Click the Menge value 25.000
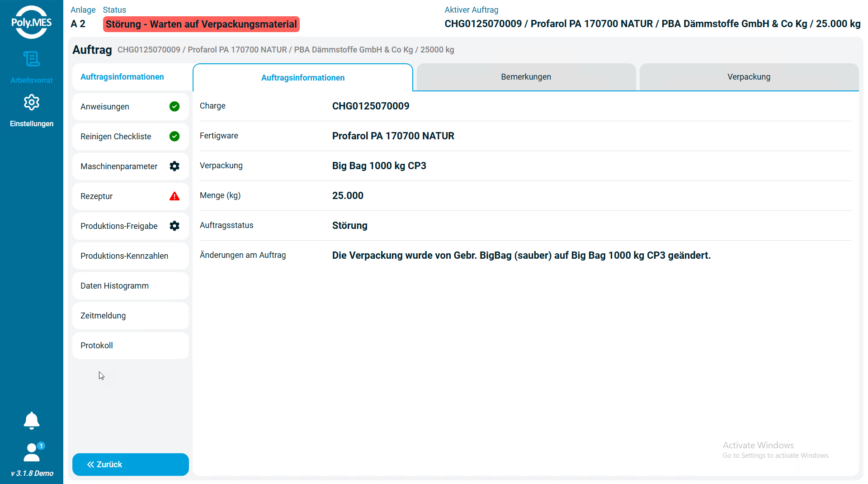This screenshot has height=484, width=868. [348, 196]
